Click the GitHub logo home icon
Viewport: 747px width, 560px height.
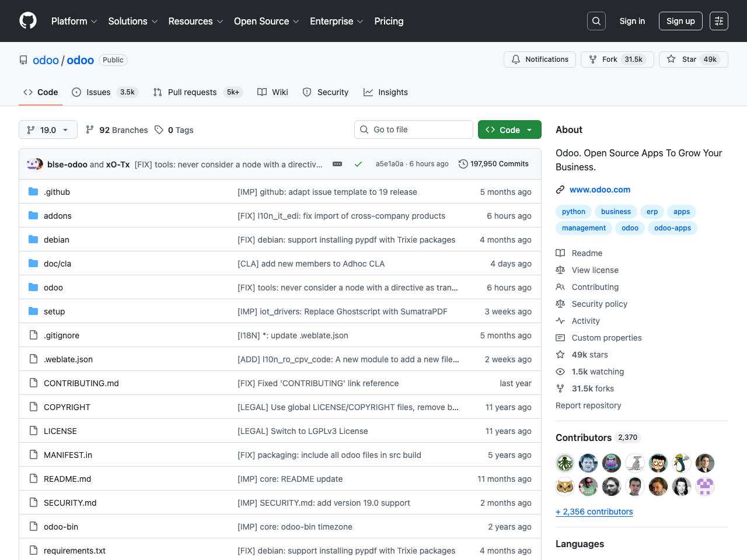pyautogui.click(x=27, y=21)
